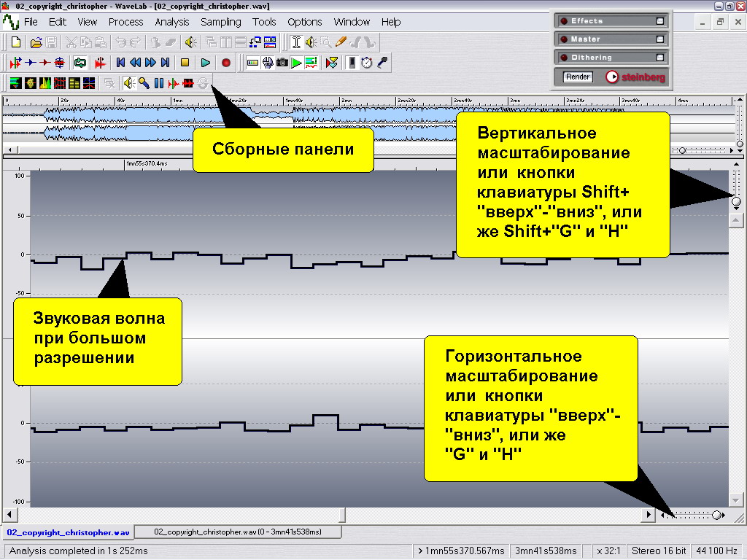The width and height of the screenshot is (747, 560).
Task: Click the cascade windows icon
Action: click(211, 42)
